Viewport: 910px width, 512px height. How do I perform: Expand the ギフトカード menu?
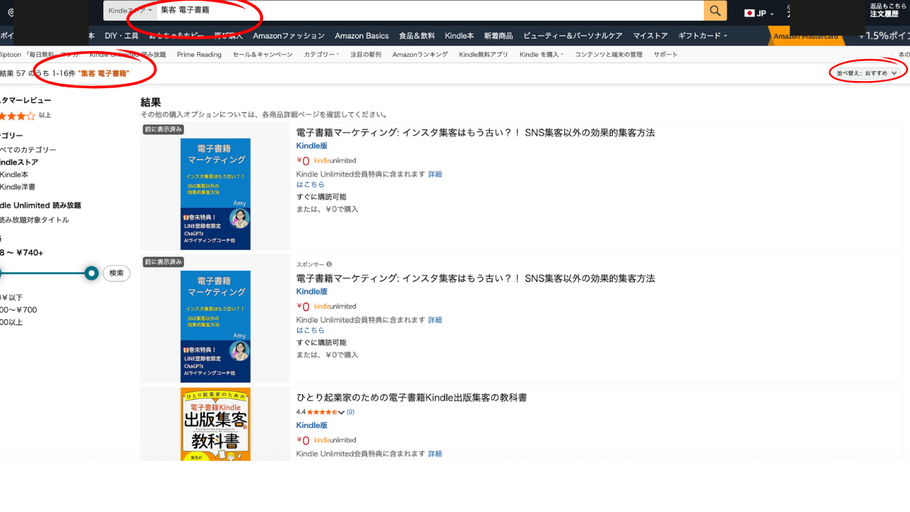(x=702, y=36)
